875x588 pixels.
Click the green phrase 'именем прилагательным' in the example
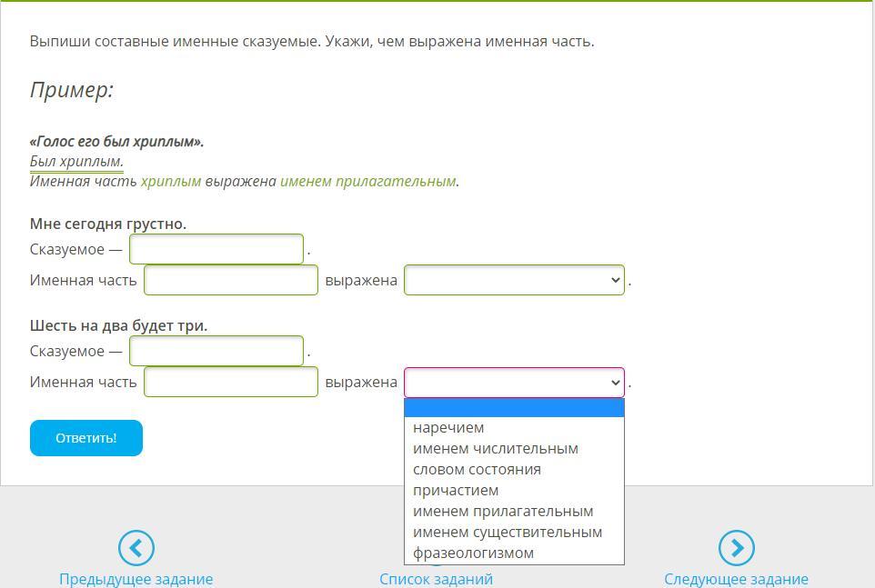367,182
